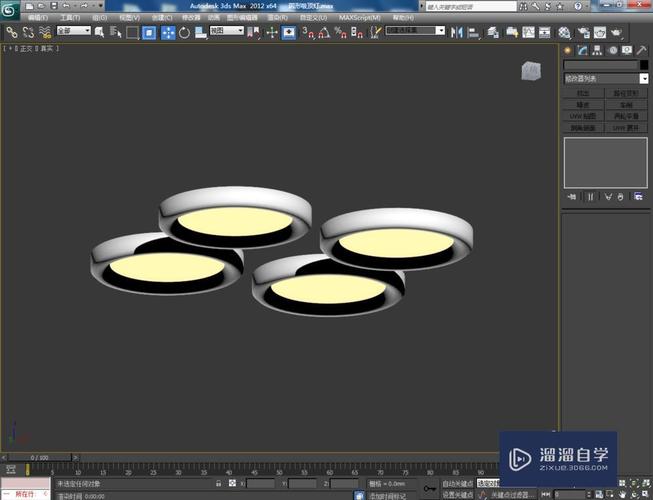Open the 工具(T) menu
The height and width of the screenshot is (500, 653).
pos(70,17)
